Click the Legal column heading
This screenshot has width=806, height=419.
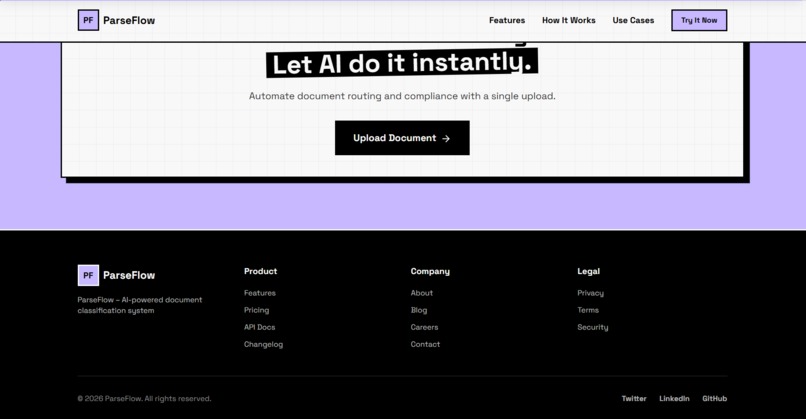click(589, 271)
